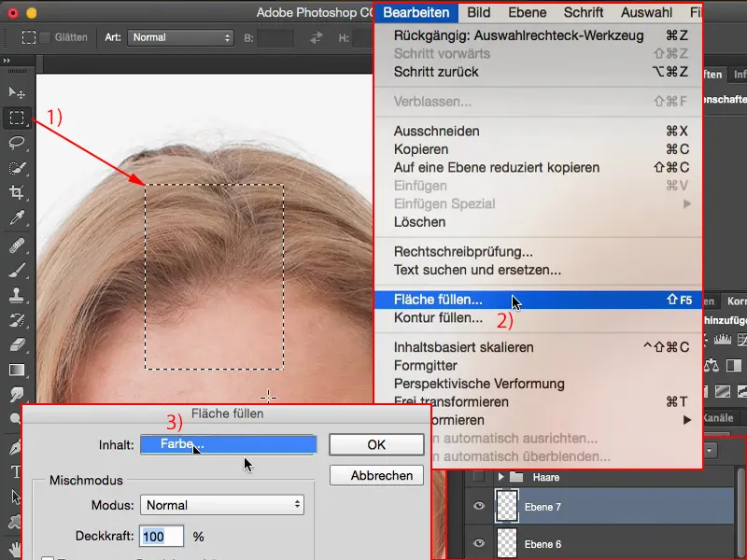Viewport: 747px width, 560px height.
Task: Select the Lasso tool
Action: click(17, 143)
